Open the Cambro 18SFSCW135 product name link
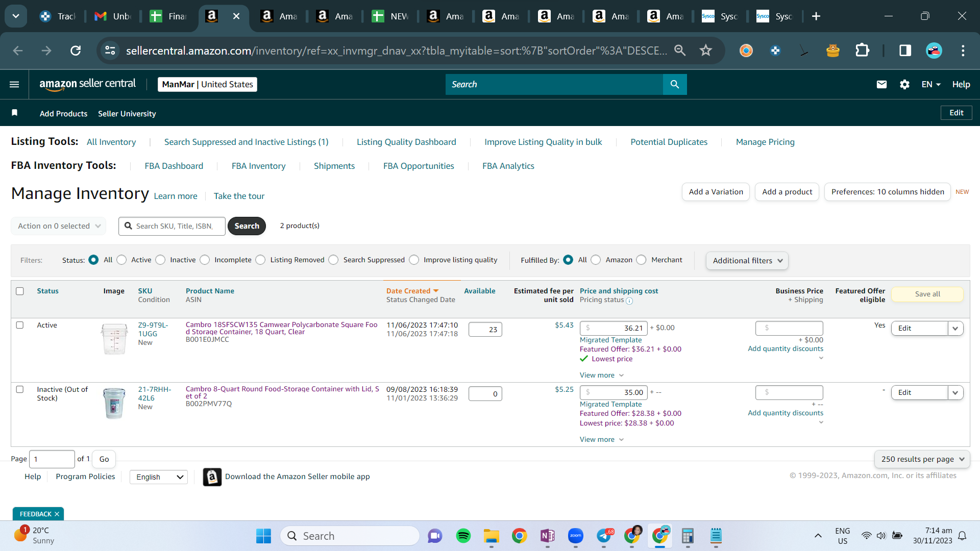 (282, 328)
